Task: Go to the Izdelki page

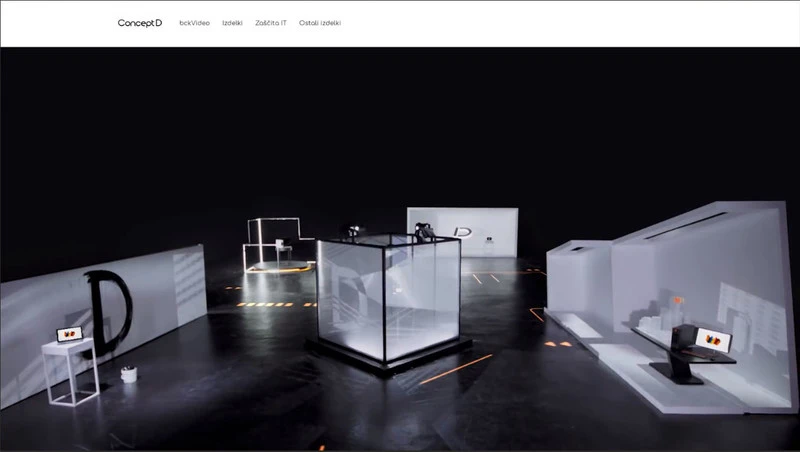Action: [x=232, y=23]
